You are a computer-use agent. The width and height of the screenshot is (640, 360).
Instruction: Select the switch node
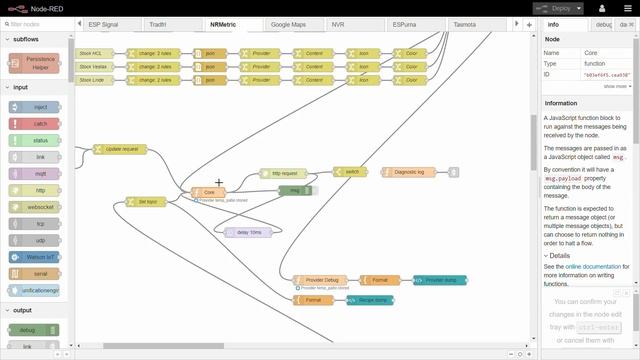pyautogui.click(x=350, y=172)
